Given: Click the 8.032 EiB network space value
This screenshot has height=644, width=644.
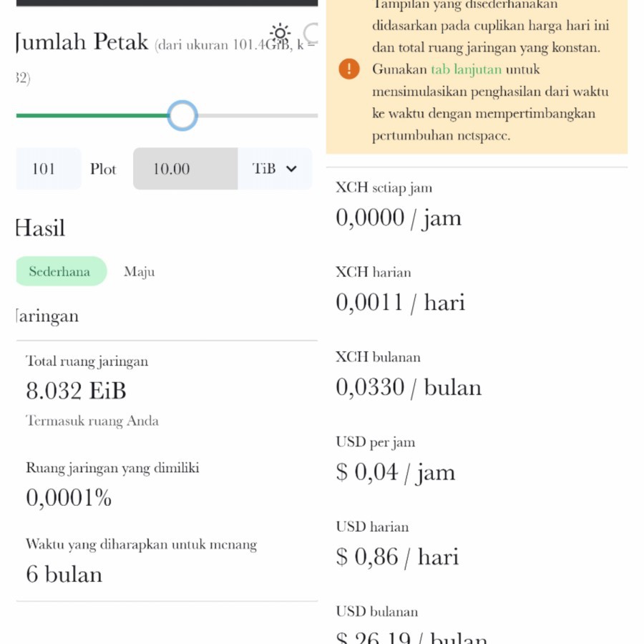Looking at the screenshot, I should pyautogui.click(x=76, y=391).
